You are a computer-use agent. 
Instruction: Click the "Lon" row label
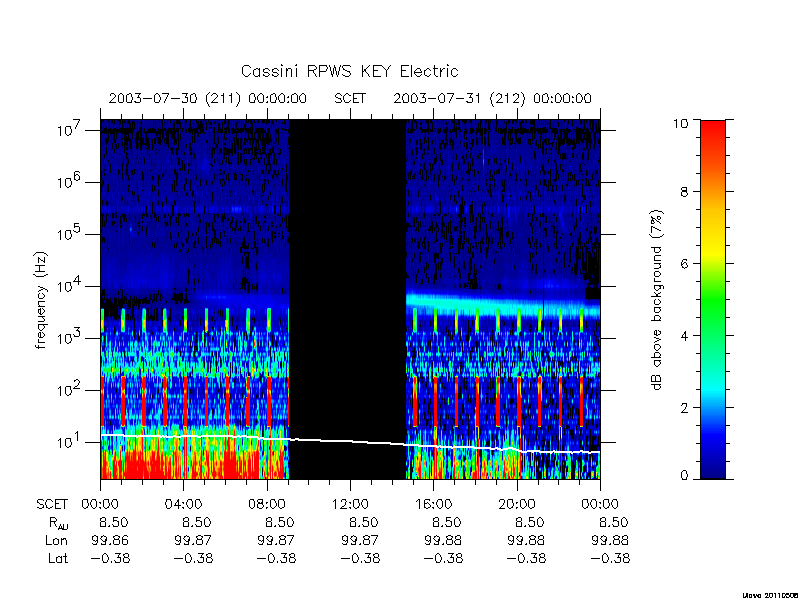56,540
